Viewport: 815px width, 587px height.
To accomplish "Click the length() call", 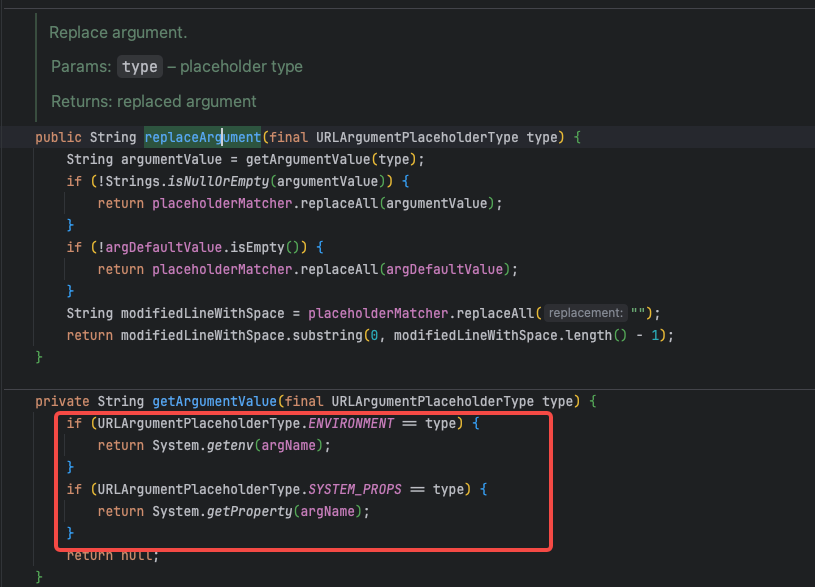I will 596,335.
